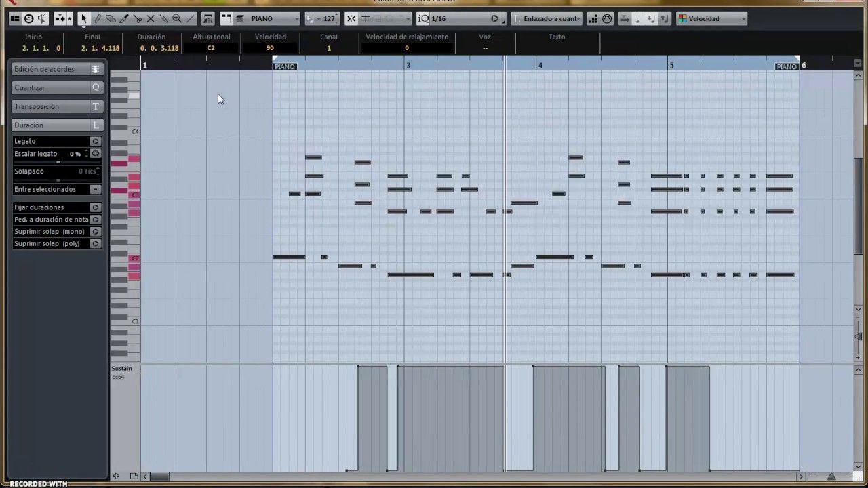Screen dimensions: 868x488
Task: Click the chord editing icon button
Action: tap(96, 69)
